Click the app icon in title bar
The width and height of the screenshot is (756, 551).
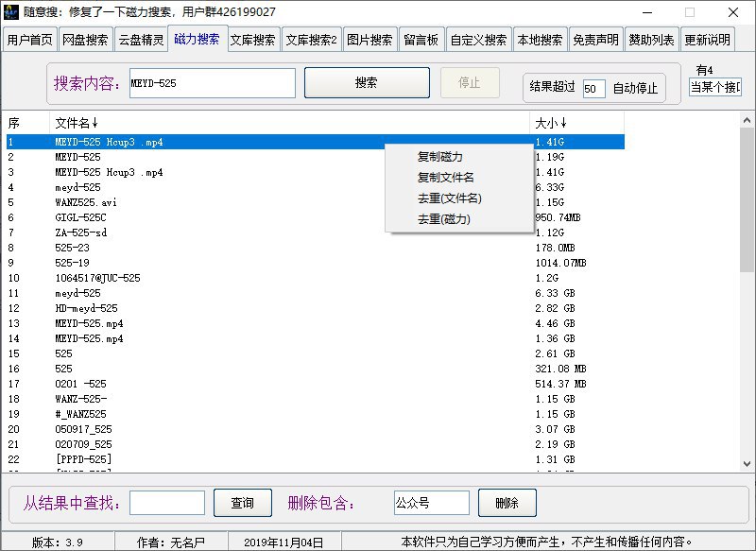(10, 12)
